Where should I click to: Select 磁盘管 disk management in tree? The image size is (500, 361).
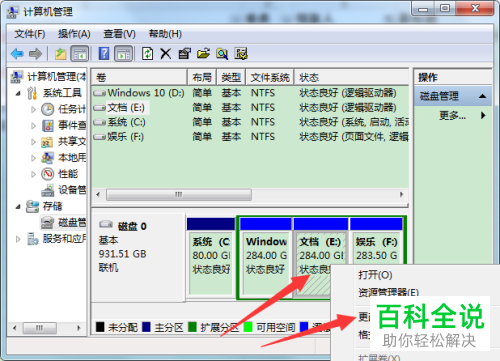pyautogui.click(x=63, y=222)
